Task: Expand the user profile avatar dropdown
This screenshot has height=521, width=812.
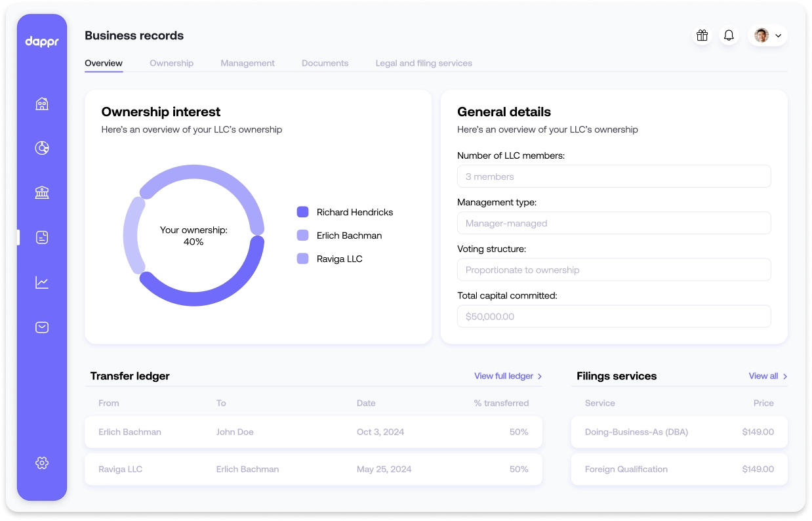Action: tap(767, 35)
